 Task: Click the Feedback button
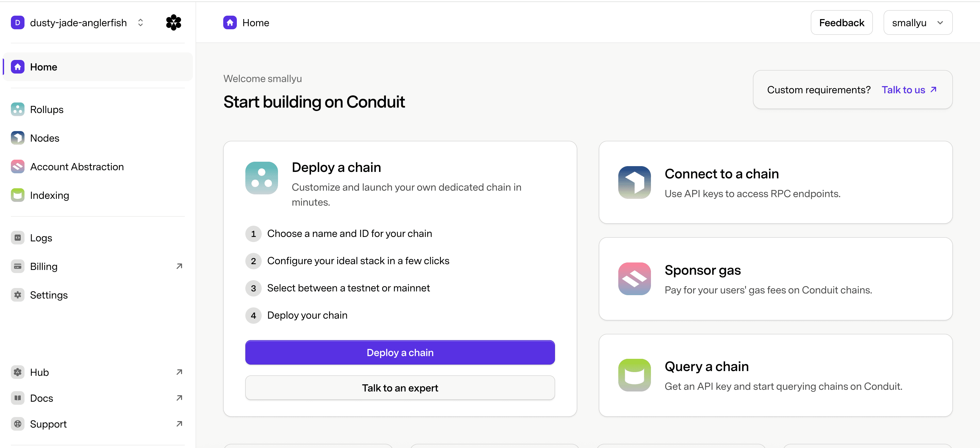(842, 22)
